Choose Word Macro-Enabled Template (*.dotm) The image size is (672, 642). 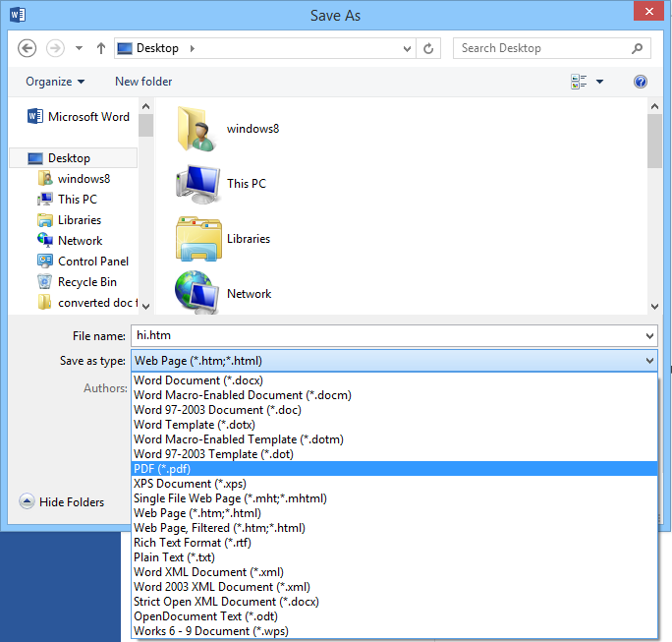(394, 439)
